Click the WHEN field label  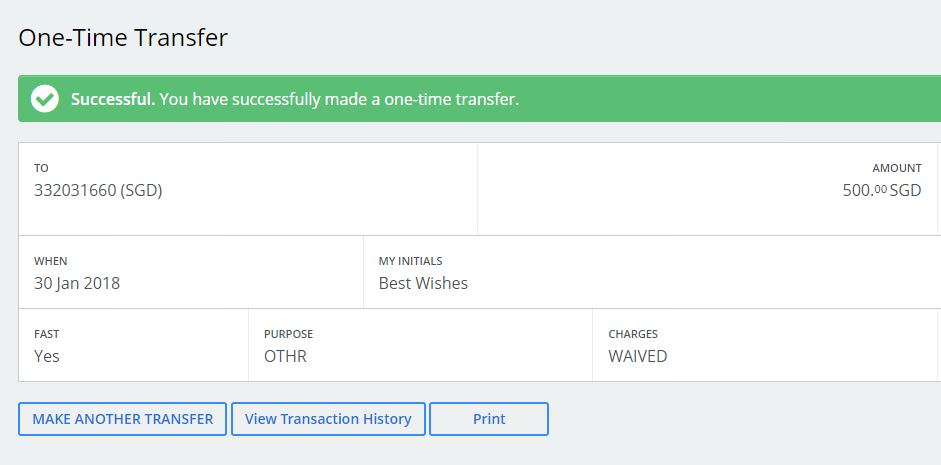[x=51, y=261]
